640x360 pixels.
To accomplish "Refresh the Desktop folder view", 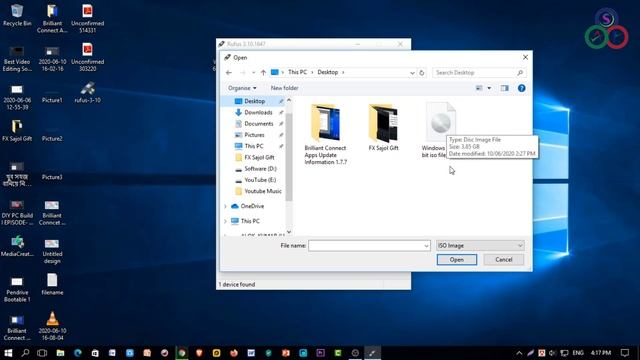I will (422, 73).
